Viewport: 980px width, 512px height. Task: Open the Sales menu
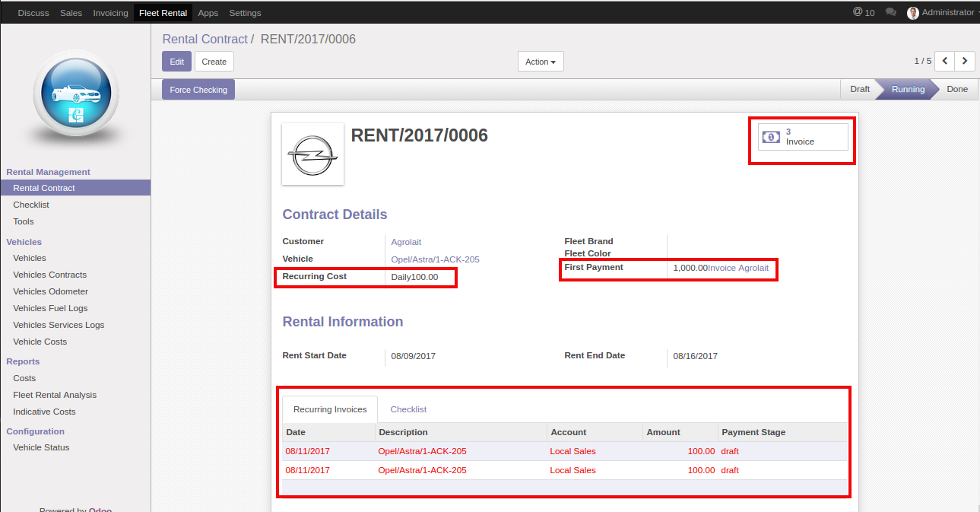71,13
